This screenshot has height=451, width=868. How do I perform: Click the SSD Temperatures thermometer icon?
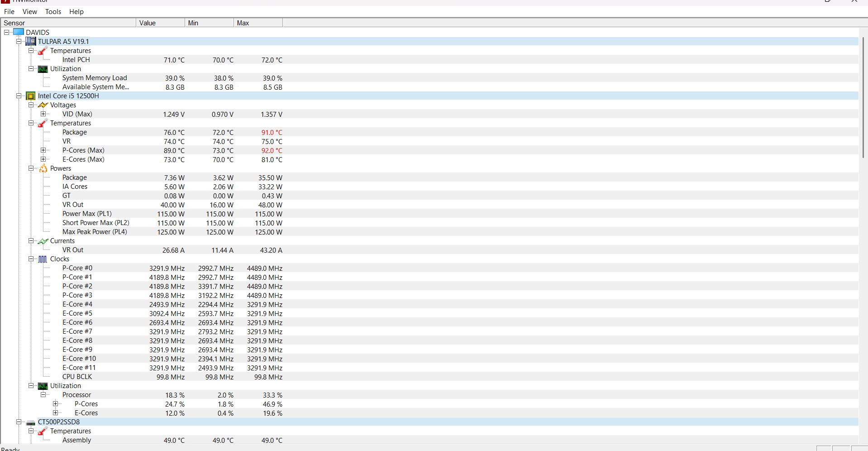[43, 431]
